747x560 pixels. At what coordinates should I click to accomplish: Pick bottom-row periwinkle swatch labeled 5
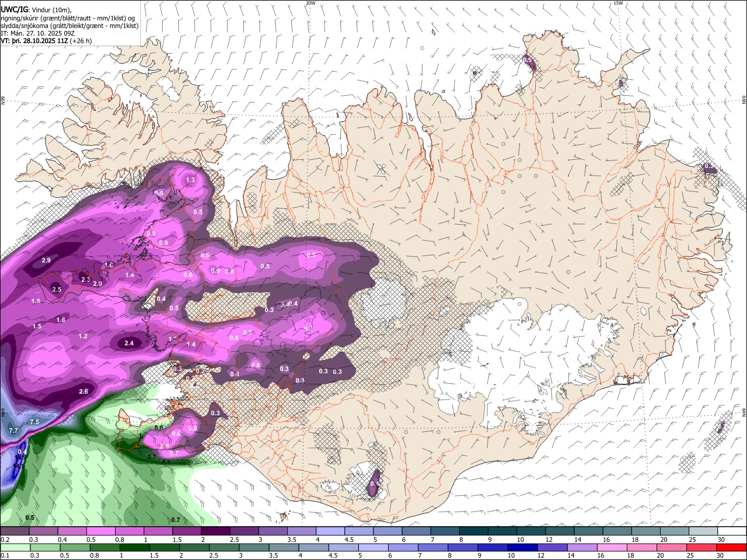click(373, 548)
